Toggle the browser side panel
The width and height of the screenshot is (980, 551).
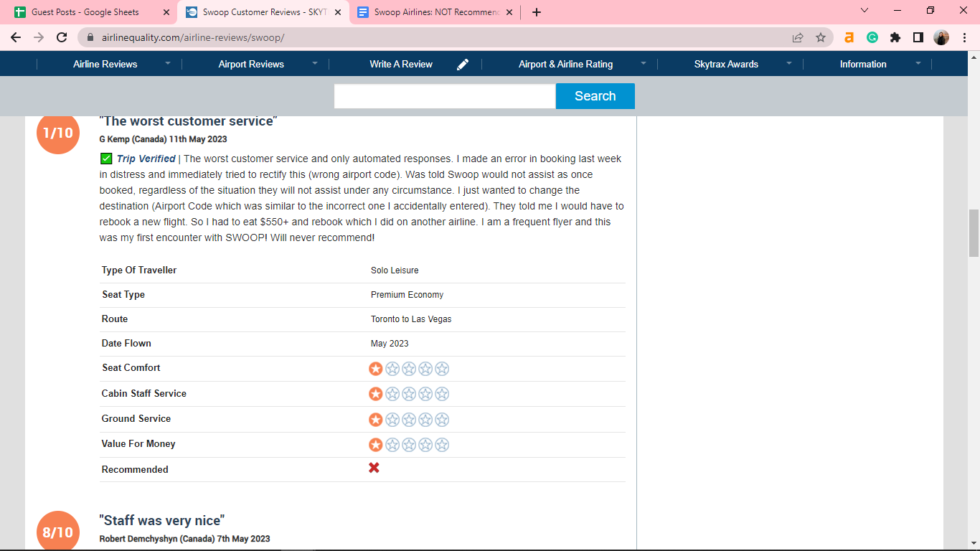918,37
